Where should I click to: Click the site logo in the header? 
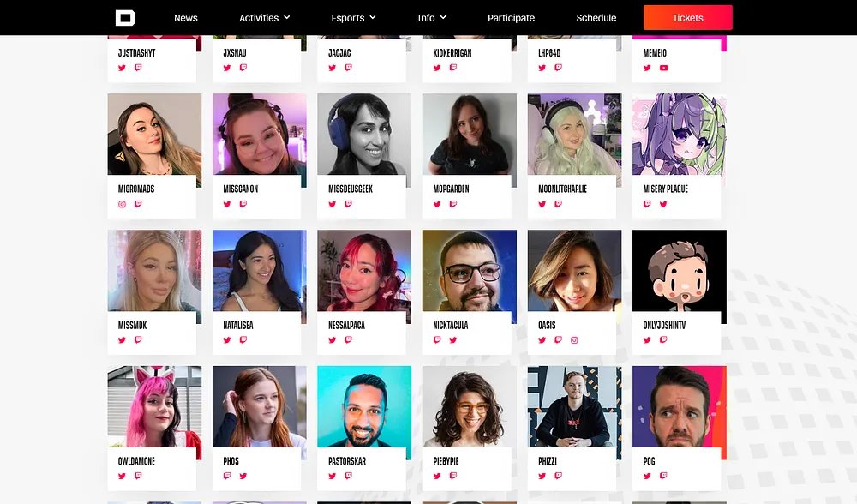coord(125,18)
